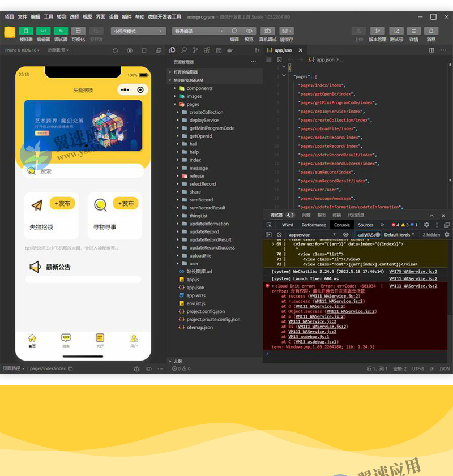Open 版本管理 version control icon
This screenshot has width=453, height=476.
coord(377,31)
